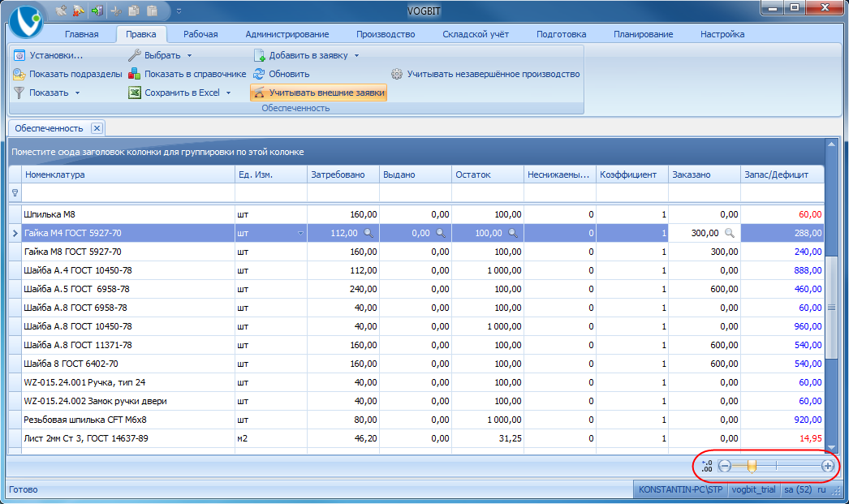Select the Обеспеченность document tab
This screenshot has width=849, height=504.
[x=49, y=128]
